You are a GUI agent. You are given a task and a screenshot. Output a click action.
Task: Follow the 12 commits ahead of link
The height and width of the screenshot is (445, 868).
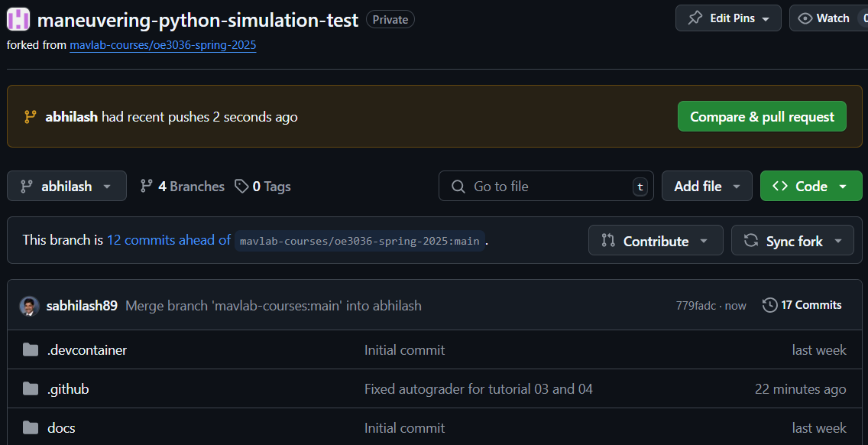tap(168, 240)
